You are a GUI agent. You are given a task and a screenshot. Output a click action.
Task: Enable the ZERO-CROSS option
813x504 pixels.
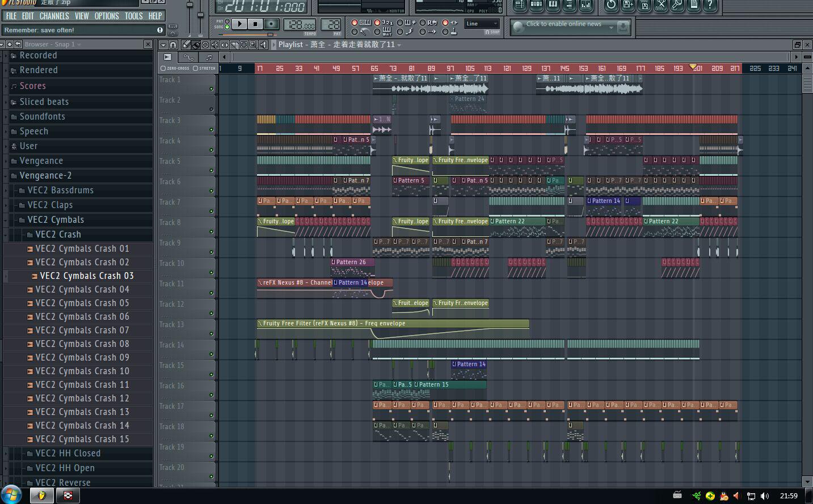pos(163,69)
